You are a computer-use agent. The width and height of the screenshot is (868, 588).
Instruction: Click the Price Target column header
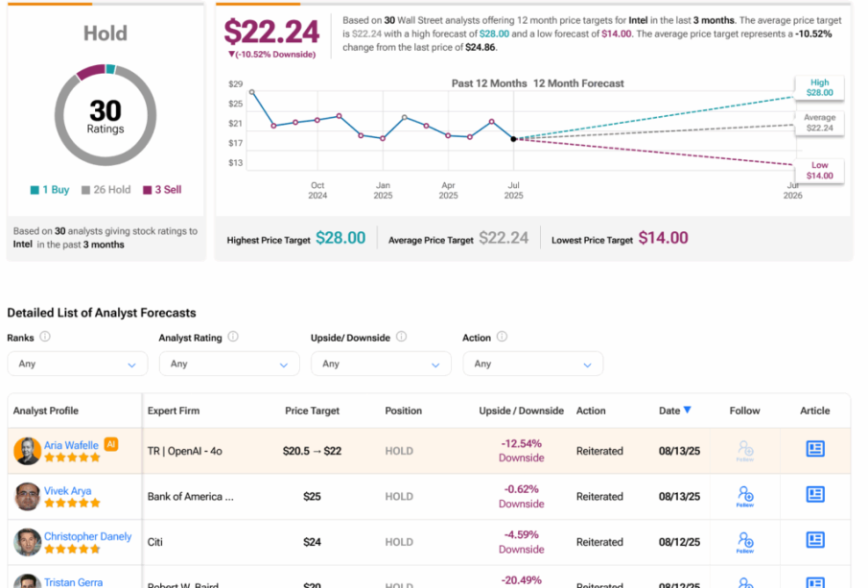(312, 411)
